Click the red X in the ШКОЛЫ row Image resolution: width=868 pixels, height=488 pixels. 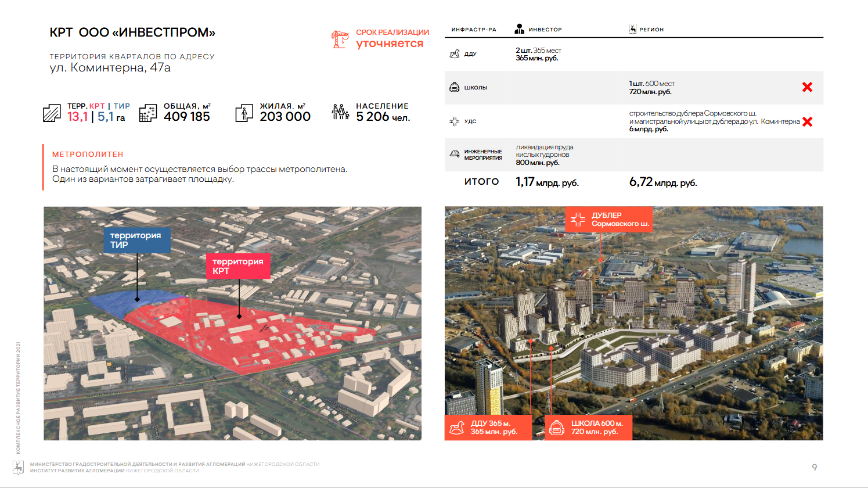pyautogui.click(x=807, y=87)
